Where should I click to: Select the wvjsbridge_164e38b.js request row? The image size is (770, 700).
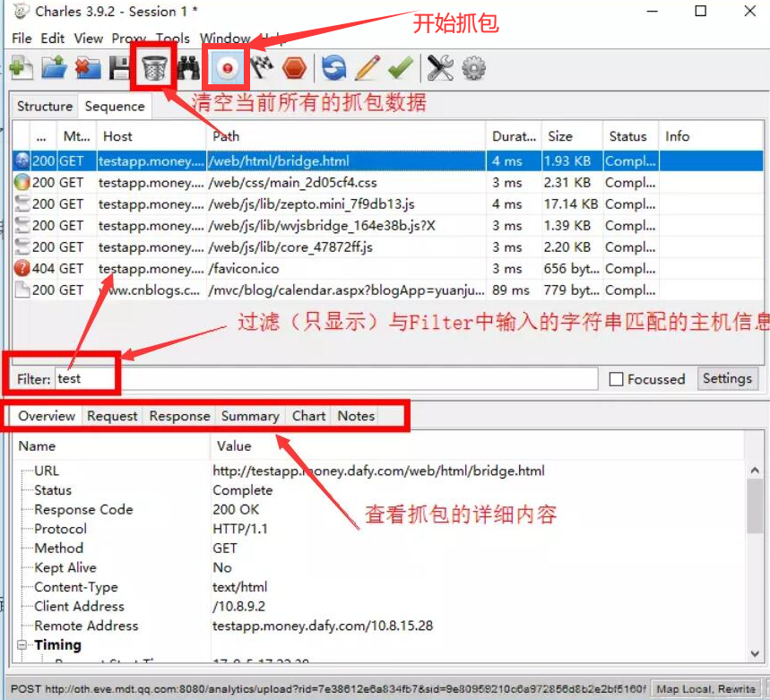pyautogui.click(x=388, y=226)
